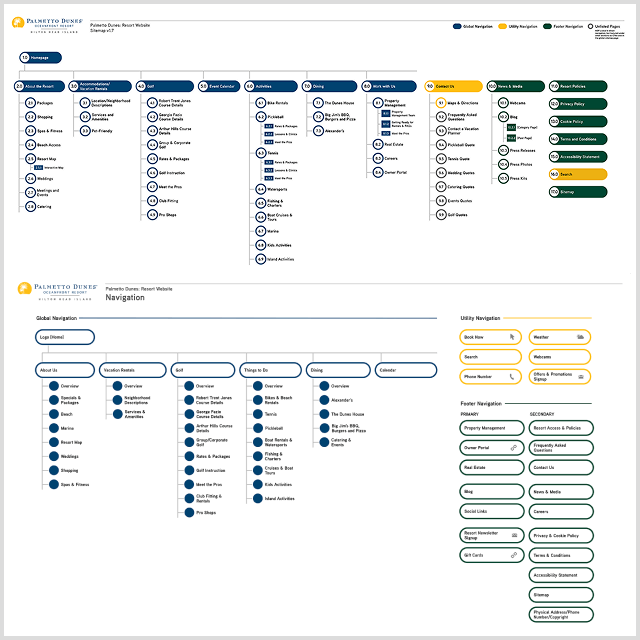Select the 1.0 Homepage node
Image resolution: width=640 pixels, height=640 pixels.
pyautogui.click(x=40, y=58)
